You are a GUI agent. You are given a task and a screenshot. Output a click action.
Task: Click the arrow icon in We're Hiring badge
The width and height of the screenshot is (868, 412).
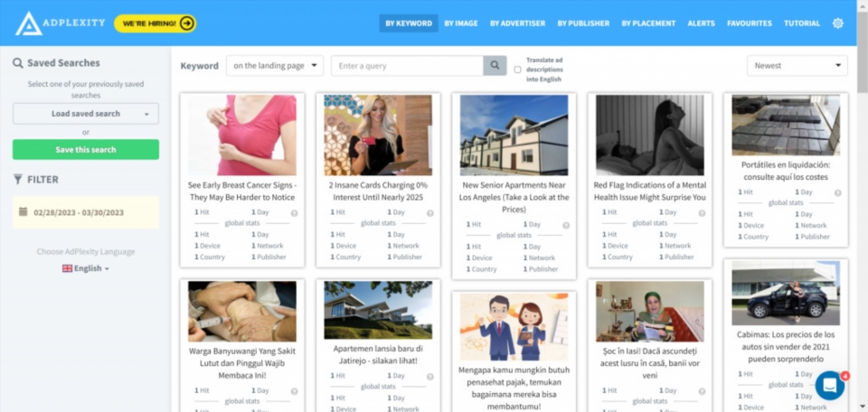(187, 23)
